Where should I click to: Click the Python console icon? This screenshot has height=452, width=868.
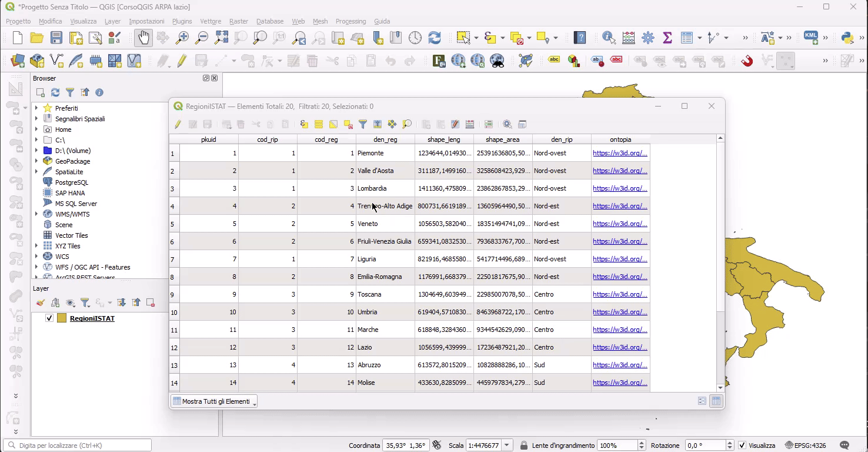tap(847, 38)
